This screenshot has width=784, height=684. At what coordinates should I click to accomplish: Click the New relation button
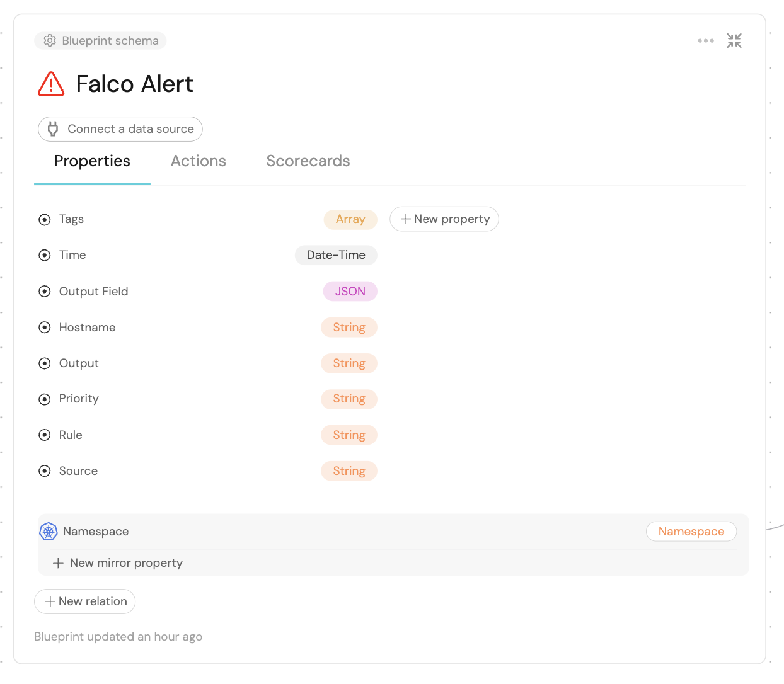[85, 601]
